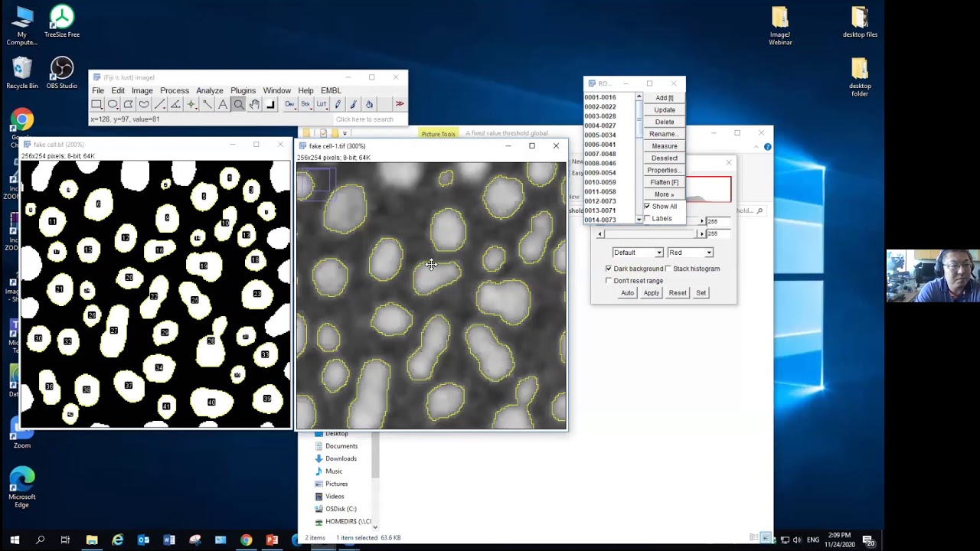Click the More » button
Image resolution: width=980 pixels, height=551 pixels.
tap(665, 194)
